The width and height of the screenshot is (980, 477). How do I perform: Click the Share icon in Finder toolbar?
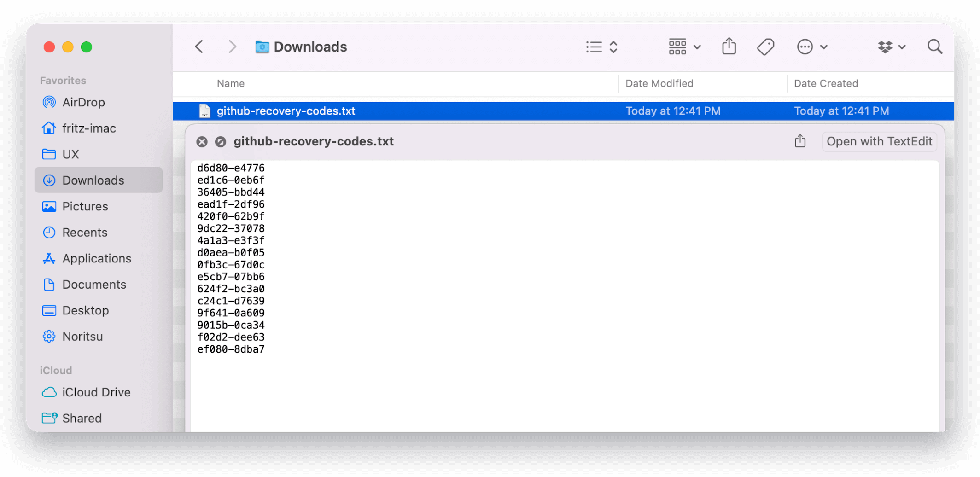click(x=729, y=47)
